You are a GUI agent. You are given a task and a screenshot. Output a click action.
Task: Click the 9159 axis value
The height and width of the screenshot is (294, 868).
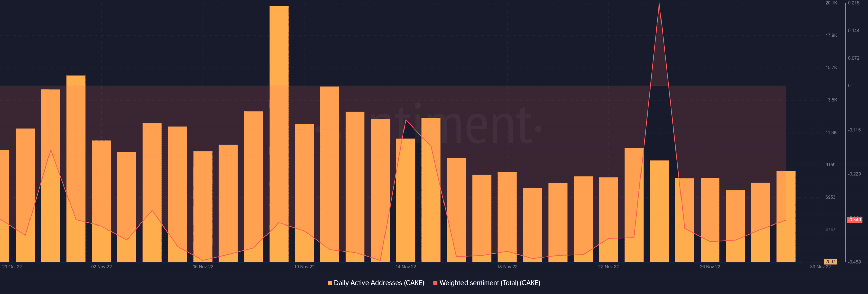pyautogui.click(x=830, y=165)
